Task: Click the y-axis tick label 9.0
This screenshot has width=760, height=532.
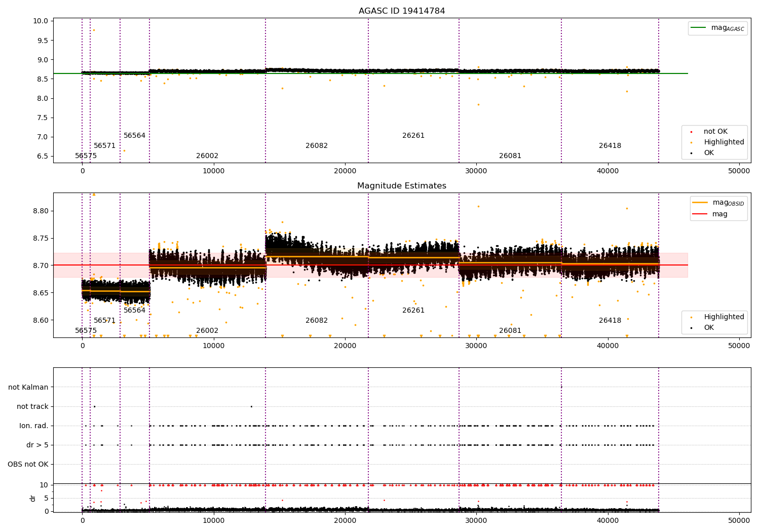Action: pyautogui.click(x=43, y=60)
